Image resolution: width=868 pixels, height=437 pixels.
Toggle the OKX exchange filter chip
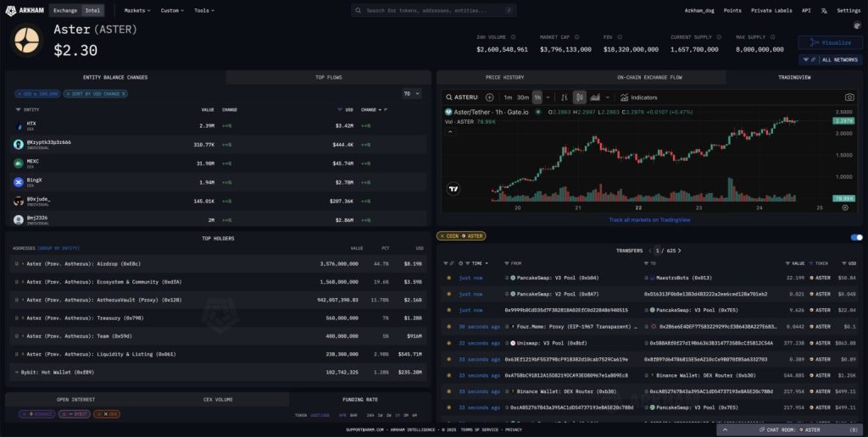pos(107,414)
